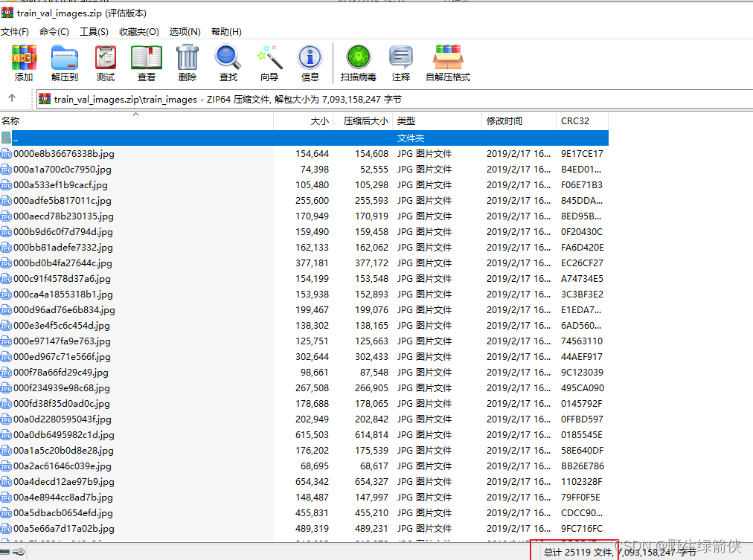The width and height of the screenshot is (753, 560).
Task: Select file 00a2ac61646c039e.jpg
Action: coord(63,466)
